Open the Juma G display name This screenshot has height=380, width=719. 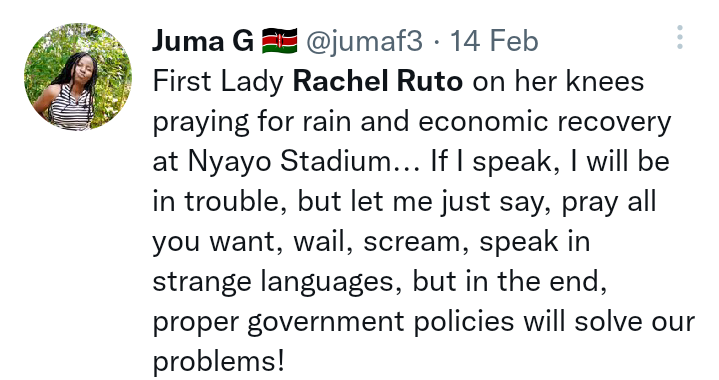203,41
